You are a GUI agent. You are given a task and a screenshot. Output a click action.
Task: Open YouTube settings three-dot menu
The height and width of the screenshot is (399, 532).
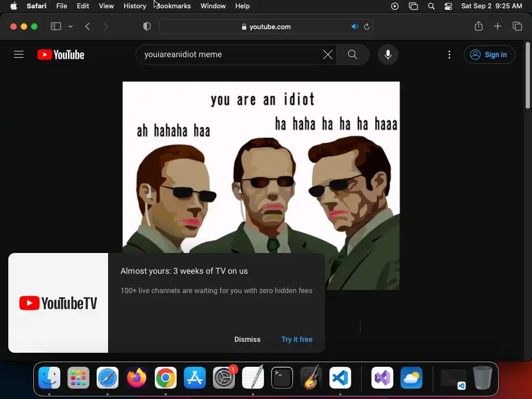[449, 55]
